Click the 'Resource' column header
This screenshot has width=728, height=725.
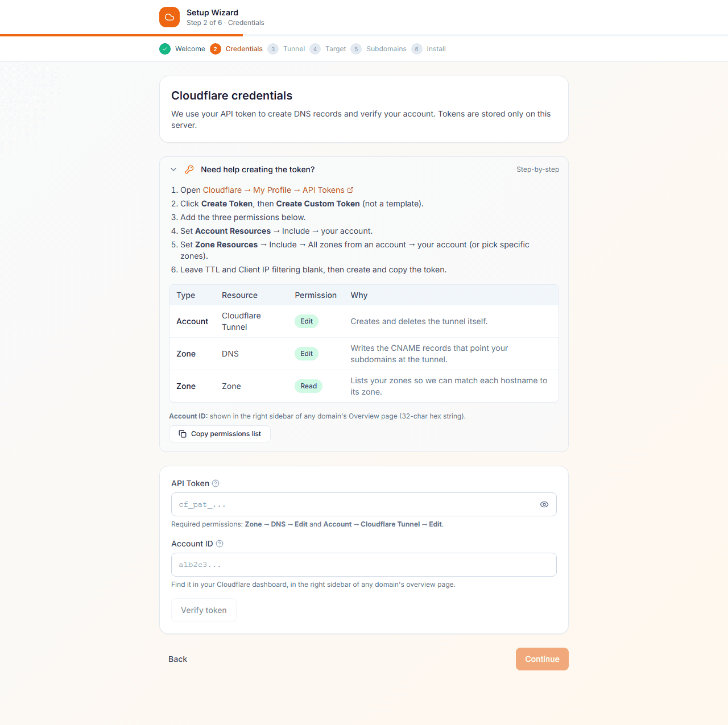(239, 295)
